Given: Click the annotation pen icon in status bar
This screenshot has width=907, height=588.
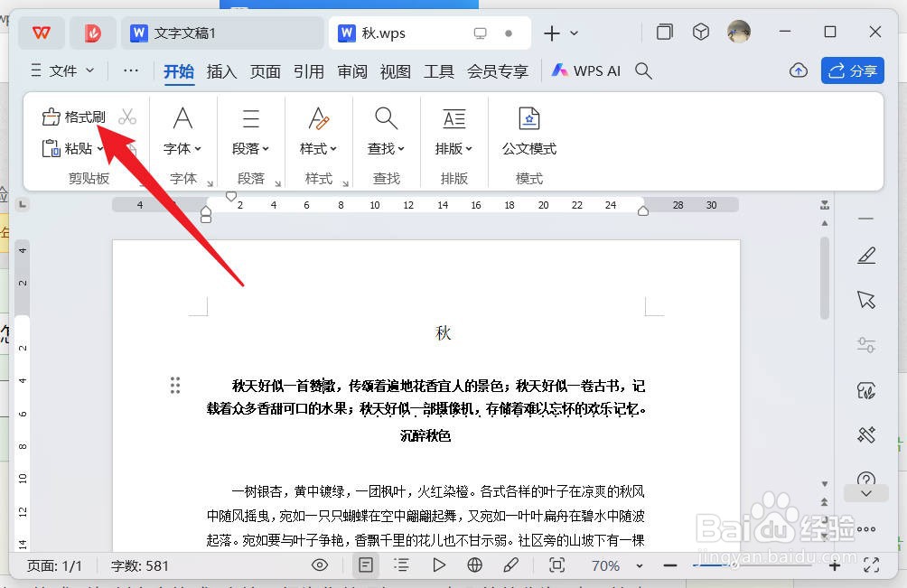Looking at the screenshot, I should 511,565.
